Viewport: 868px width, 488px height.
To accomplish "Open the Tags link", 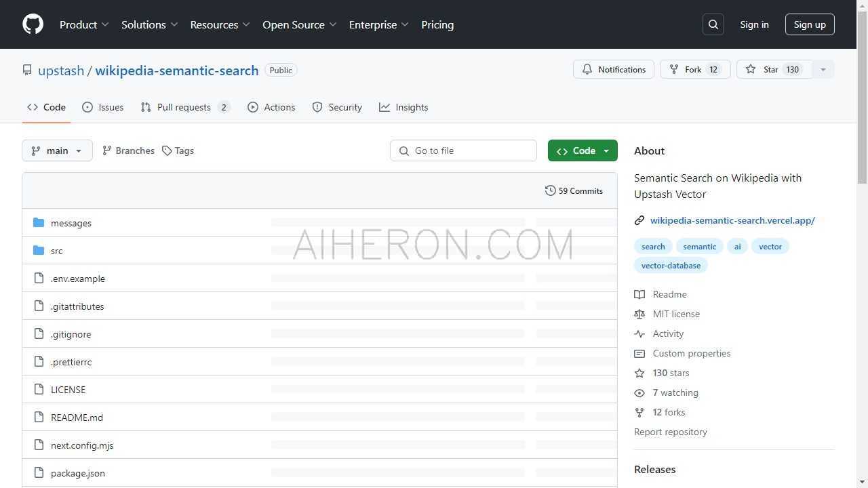I will click(178, 150).
